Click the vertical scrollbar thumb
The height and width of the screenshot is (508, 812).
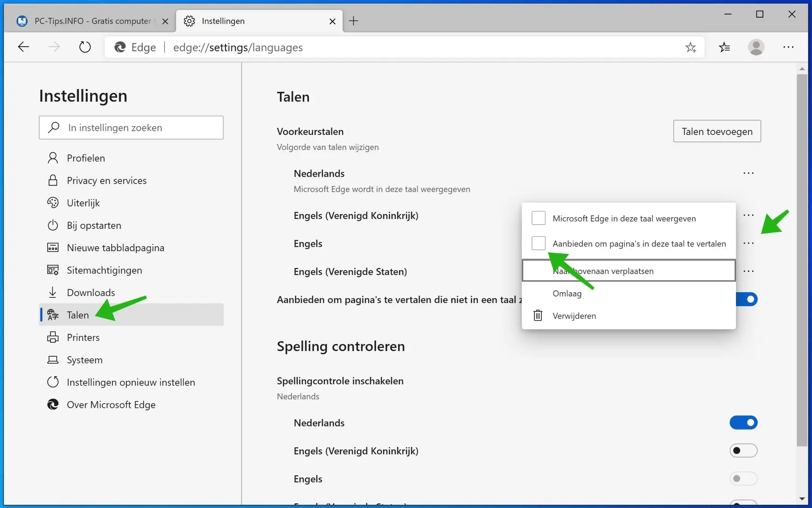coord(802,260)
